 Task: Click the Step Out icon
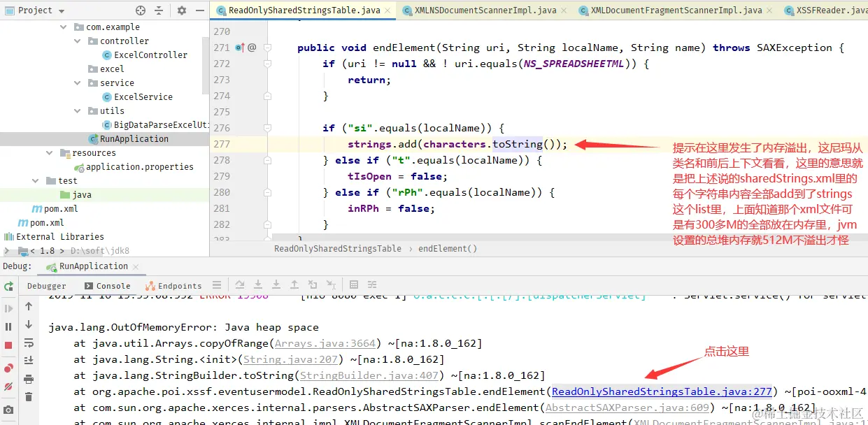point(294,285)
